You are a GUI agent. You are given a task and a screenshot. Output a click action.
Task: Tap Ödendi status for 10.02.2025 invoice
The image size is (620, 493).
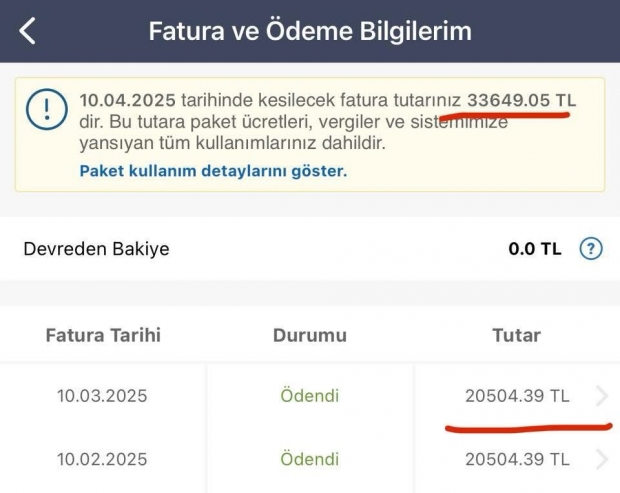point(310,460)
